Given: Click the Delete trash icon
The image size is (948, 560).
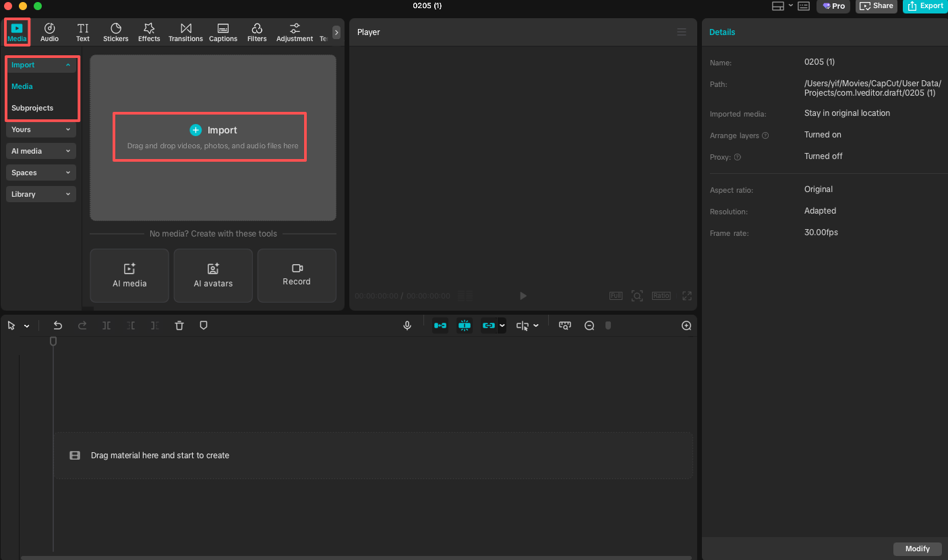Looking at the screenshot, I should pos(179,325).
